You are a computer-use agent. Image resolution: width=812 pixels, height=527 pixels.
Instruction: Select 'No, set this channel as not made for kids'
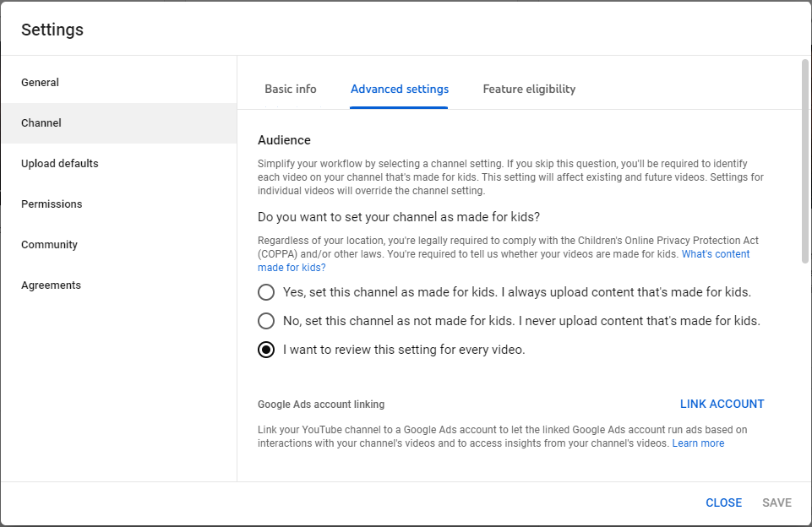pos(266,321)
